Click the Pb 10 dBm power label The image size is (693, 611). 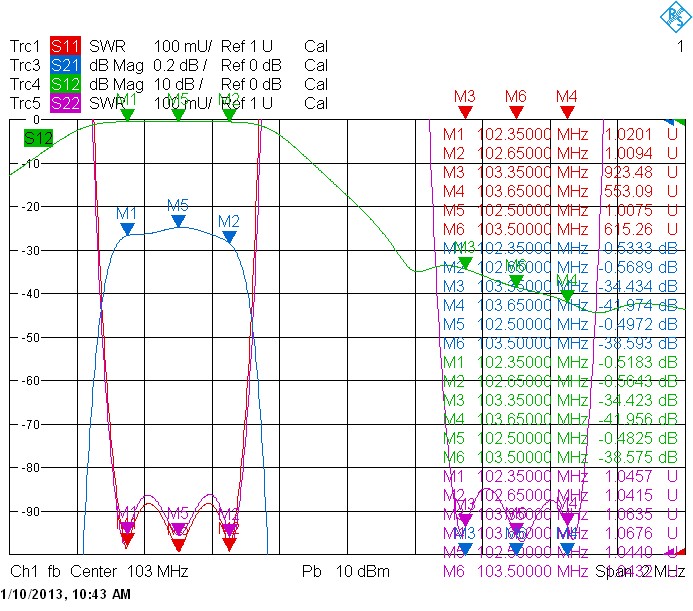point(346,571)
